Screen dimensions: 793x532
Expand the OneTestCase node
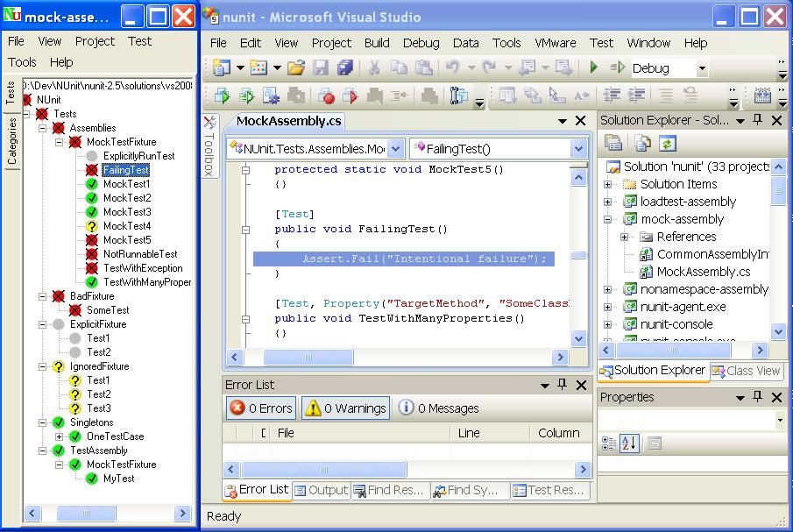pos(60,436)
